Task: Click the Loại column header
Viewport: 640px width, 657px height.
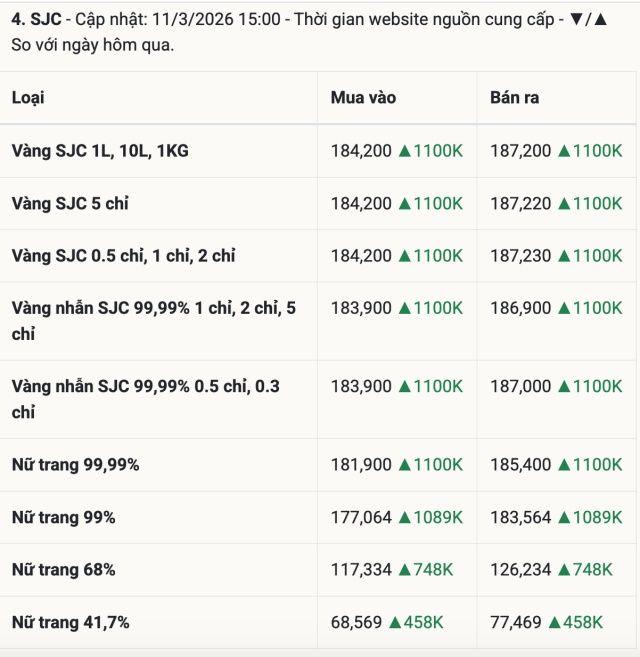Action: pos(28,97)
